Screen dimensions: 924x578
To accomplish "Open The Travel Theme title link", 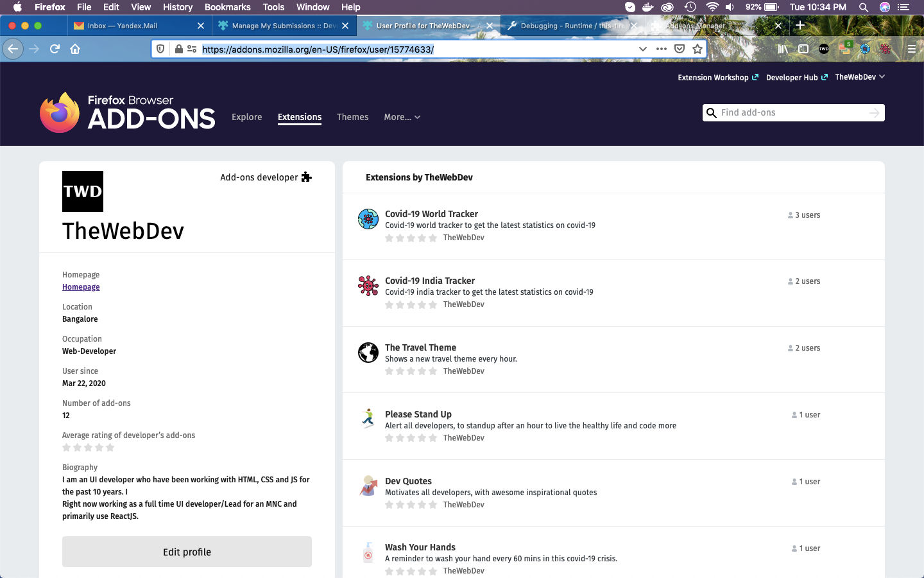I will (420, 347).
